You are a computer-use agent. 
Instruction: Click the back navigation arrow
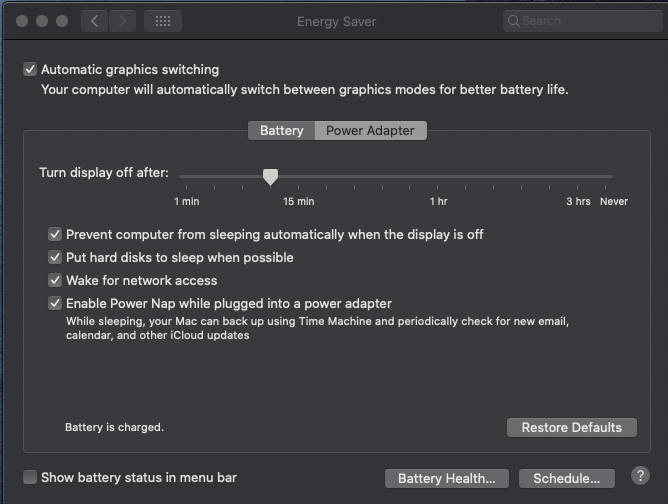(x=95, y=21)
